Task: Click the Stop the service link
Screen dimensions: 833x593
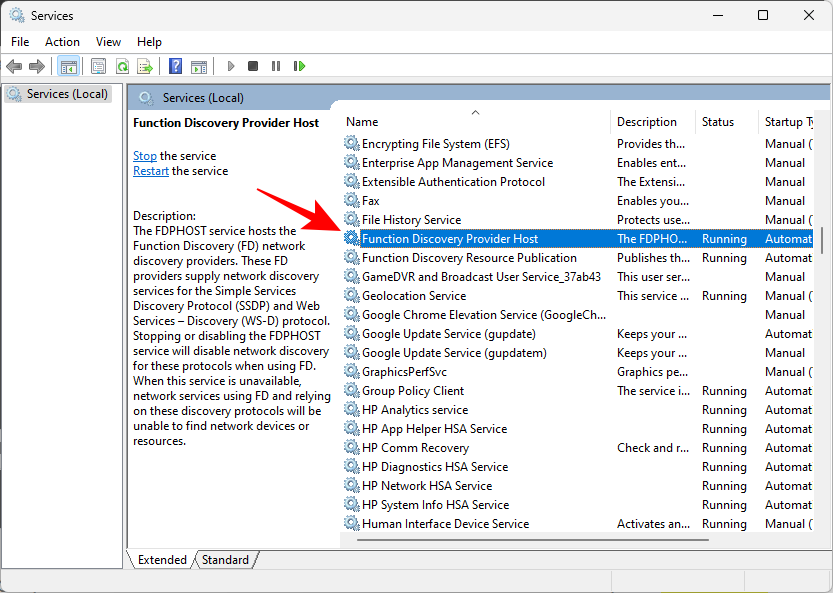Action: (144, 156)
